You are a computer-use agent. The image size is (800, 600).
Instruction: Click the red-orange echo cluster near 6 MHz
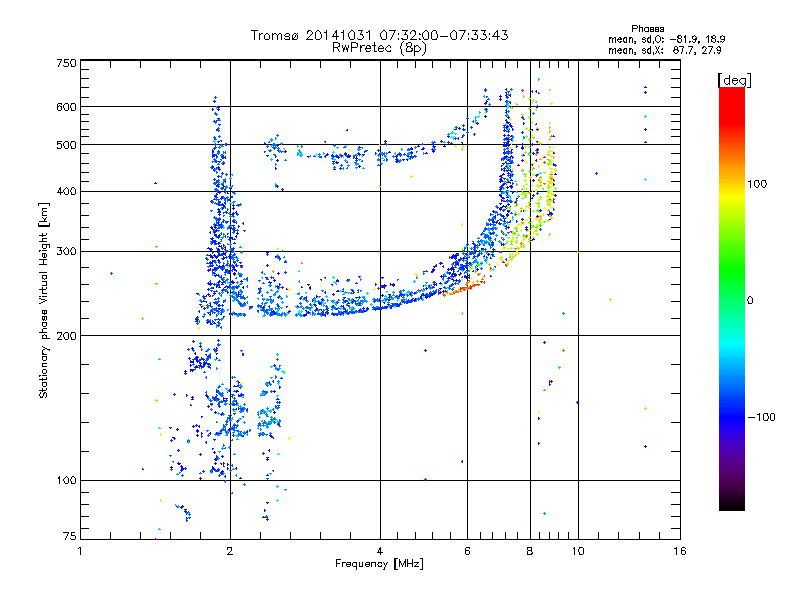[464, 288]
